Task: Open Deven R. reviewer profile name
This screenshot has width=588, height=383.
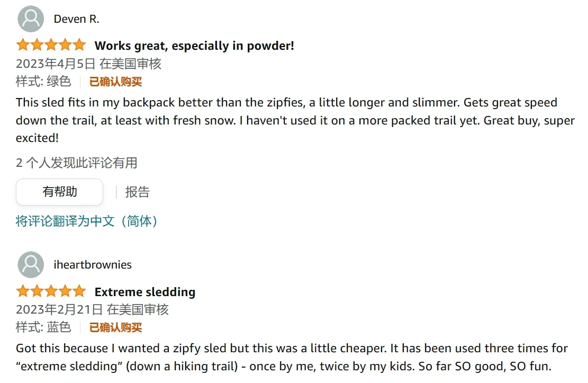Action: (76, 19)
